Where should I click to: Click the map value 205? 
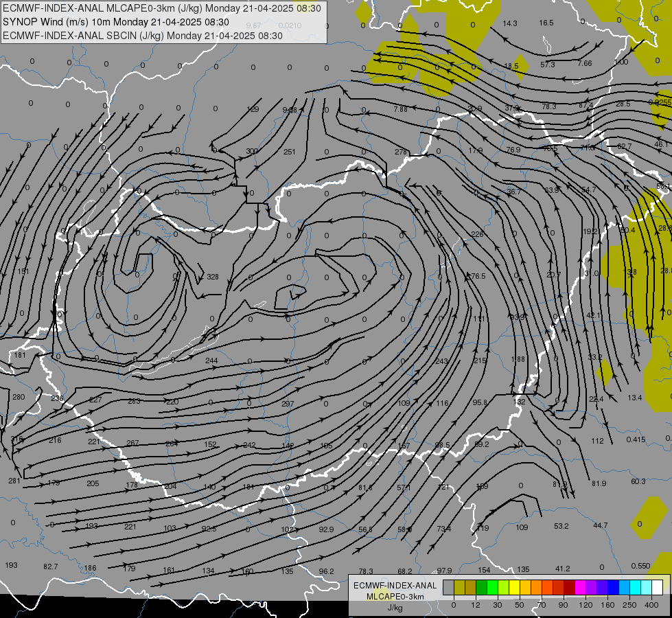pyautogui.click(x=93, y=483)
